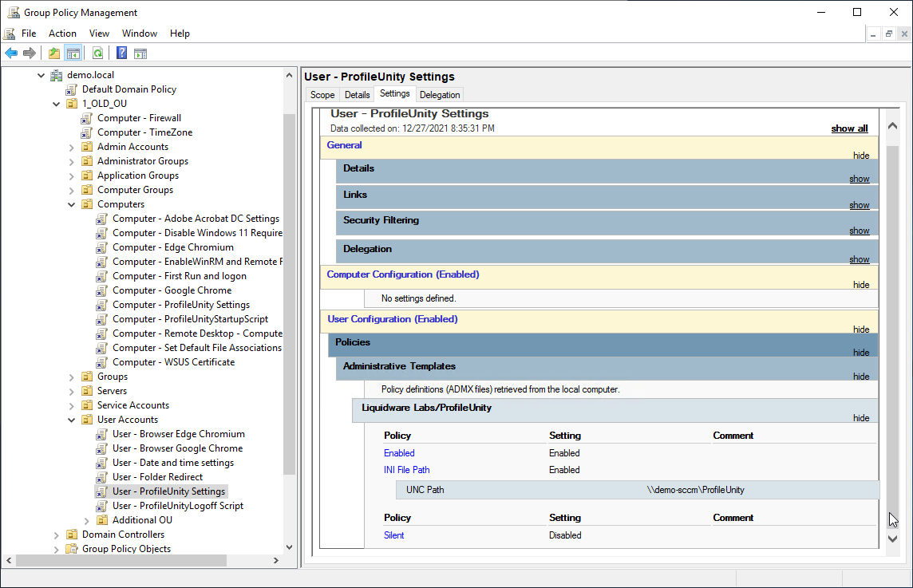Switch to the Delegation tab
913x588 pixels.
[440, 94]
